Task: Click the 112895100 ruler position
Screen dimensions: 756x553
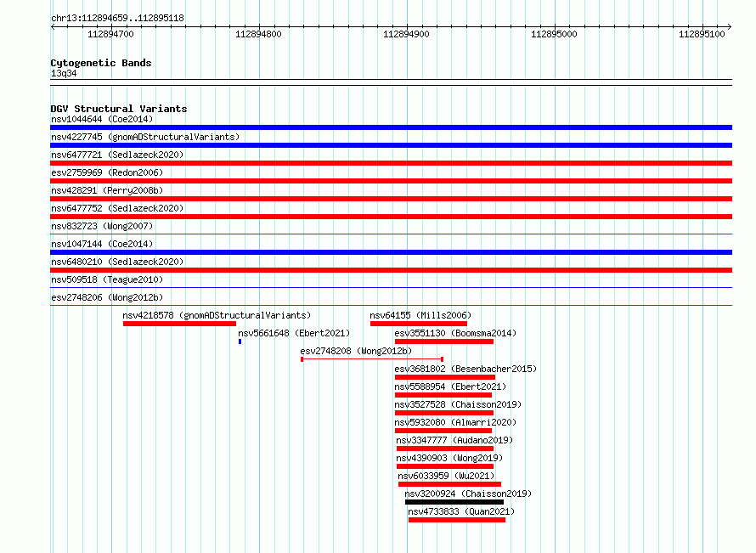Action: click(702, 34)
